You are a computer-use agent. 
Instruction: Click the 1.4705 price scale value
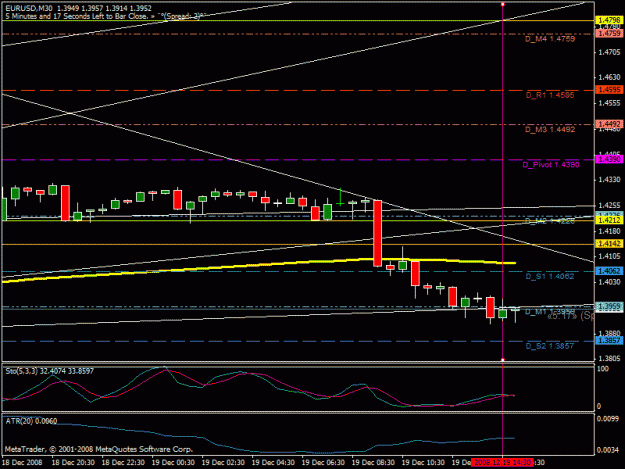610,52
